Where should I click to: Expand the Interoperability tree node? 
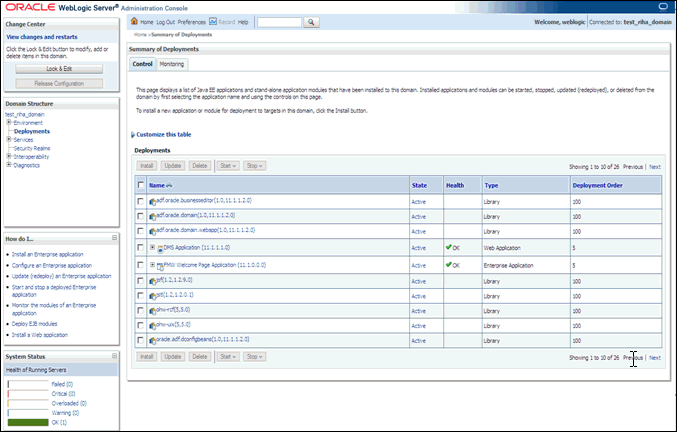[x=9, y=156]
